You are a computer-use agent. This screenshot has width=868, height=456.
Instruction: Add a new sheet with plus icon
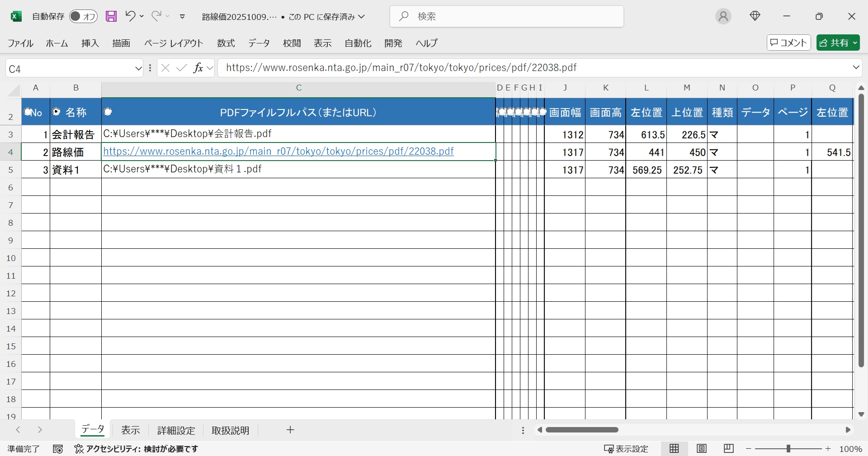(x=290, y=430)
